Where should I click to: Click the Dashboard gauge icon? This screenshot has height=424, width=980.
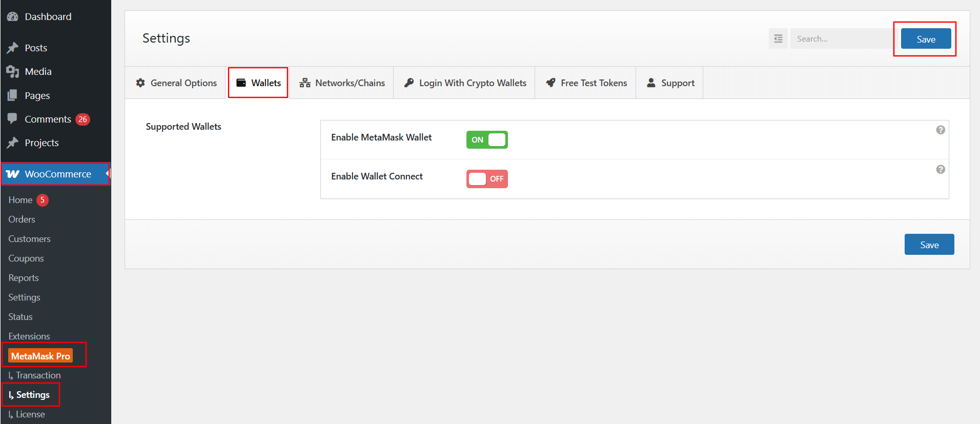pos(13,16)
